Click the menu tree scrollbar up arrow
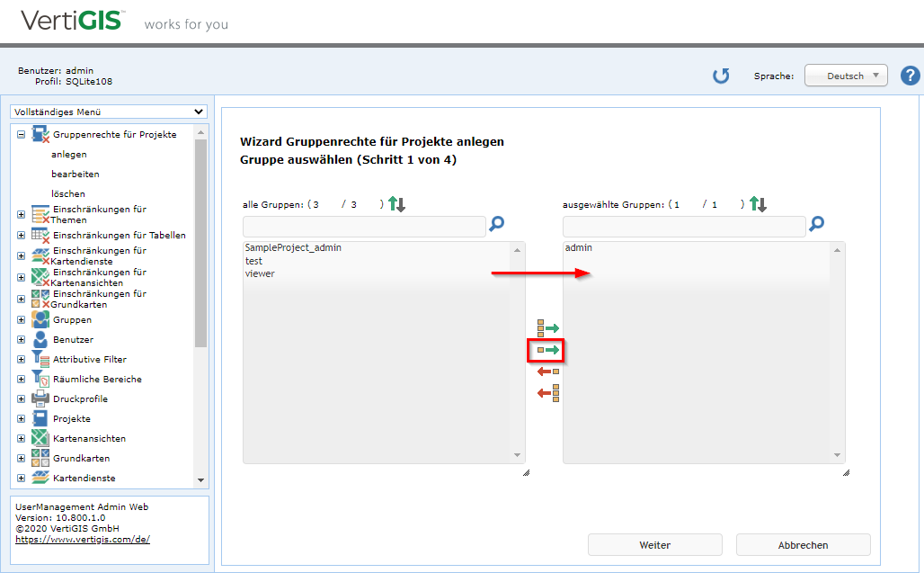This screenshot has width=924, height=573. pyautogui.click(x=200, y=132)
